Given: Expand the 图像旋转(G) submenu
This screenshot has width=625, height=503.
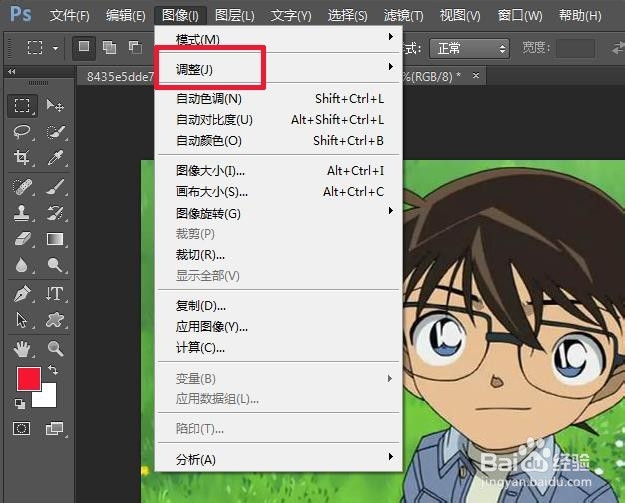Looking at the screenshot, I should click(278, 213).
